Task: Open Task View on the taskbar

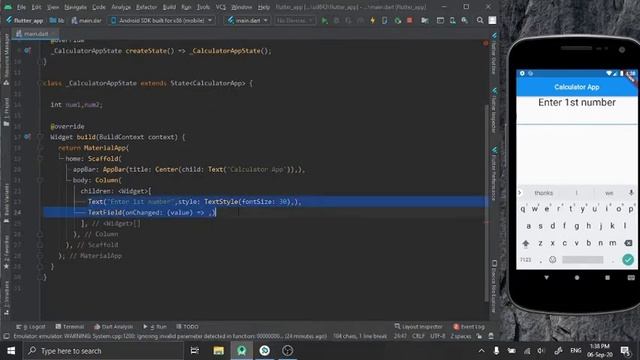Action: [195, 351]
